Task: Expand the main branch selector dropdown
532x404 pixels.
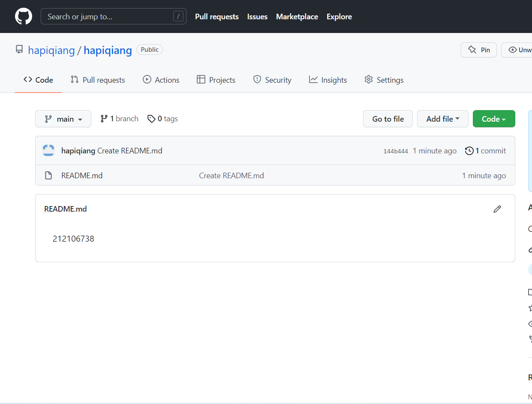Action: [63, 119]
